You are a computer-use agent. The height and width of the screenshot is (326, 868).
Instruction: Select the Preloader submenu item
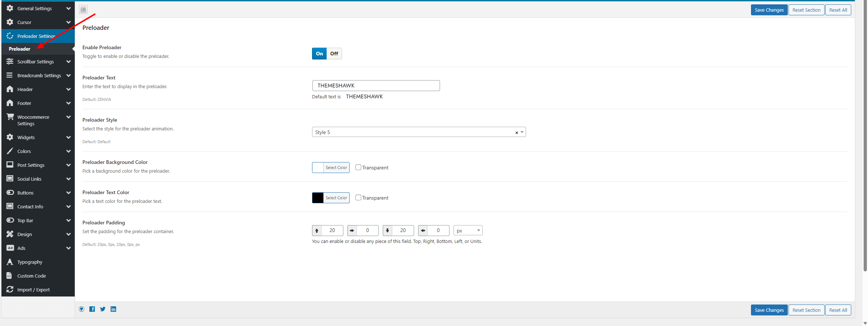point(20,49)
